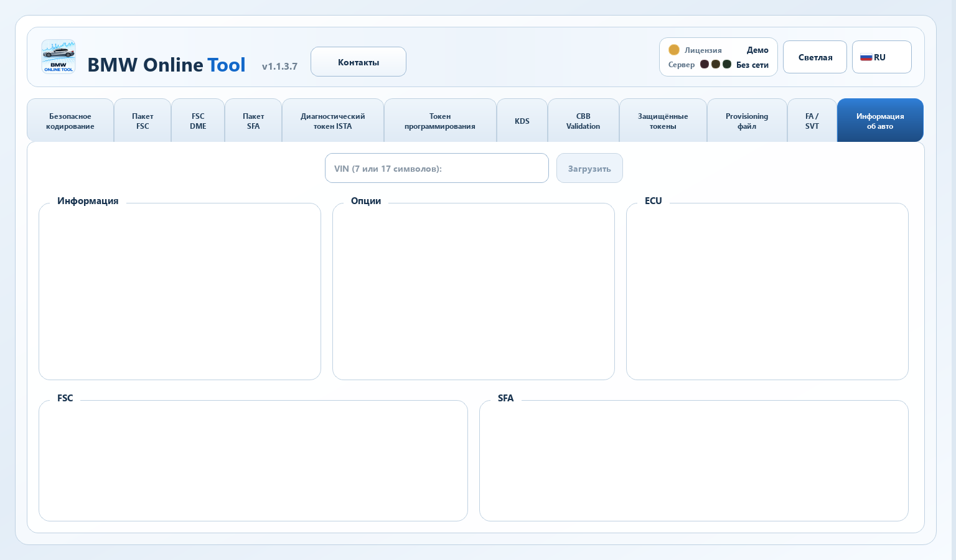The height and width of the screenshot is (560, 956).
Task: Click the Без сети status text
Action: (752, 65)
